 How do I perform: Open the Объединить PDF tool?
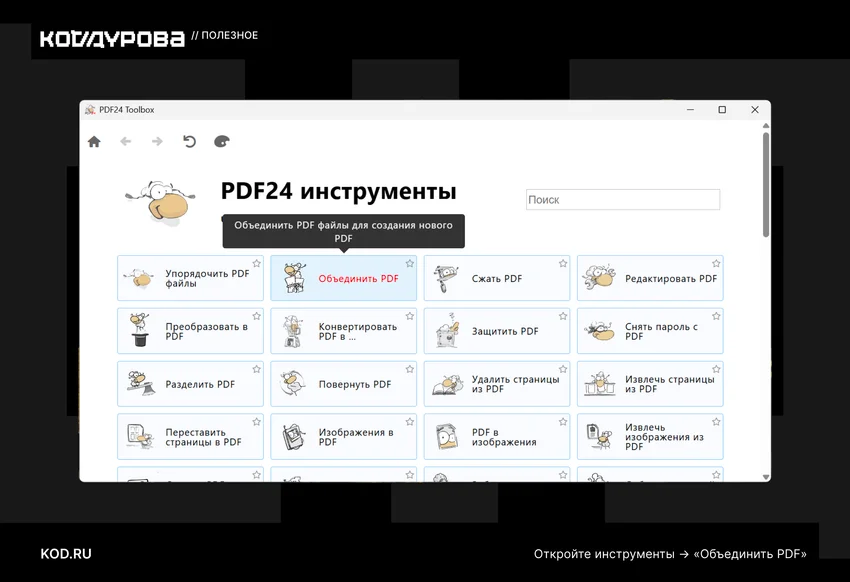(344, 278)
